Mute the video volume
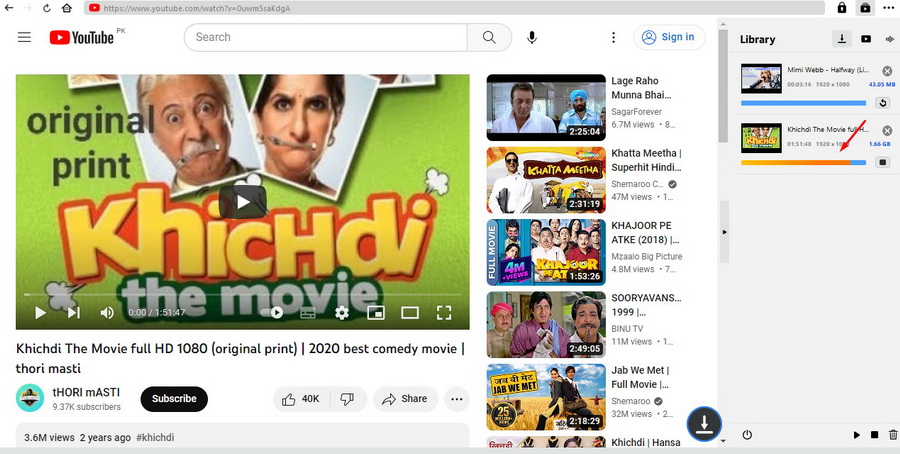900x454 pixels. click(x=107, y=313)
